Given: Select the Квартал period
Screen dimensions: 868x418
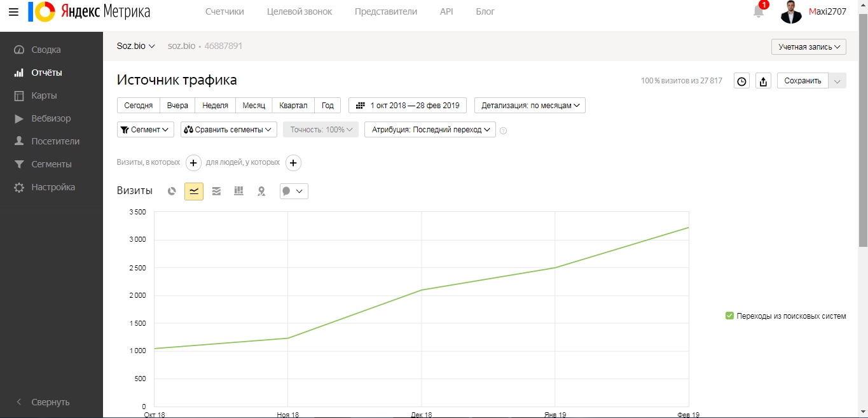Looking at the screenshot, I should coord(293,106).
